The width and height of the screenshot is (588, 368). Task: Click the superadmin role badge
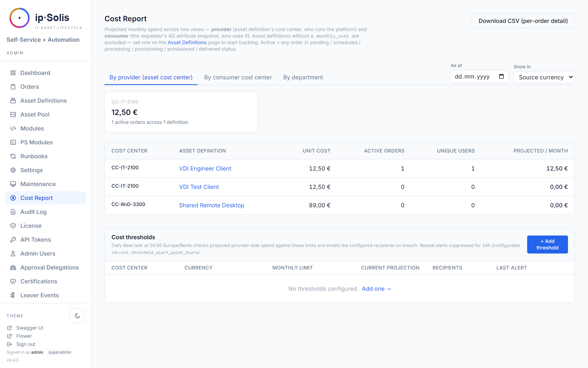click(x=60, y=352)
